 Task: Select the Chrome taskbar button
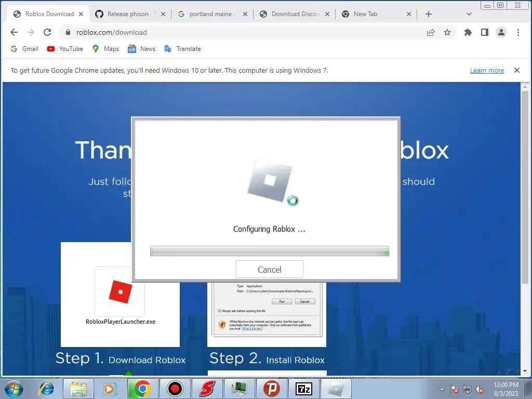tap(142, 389)
